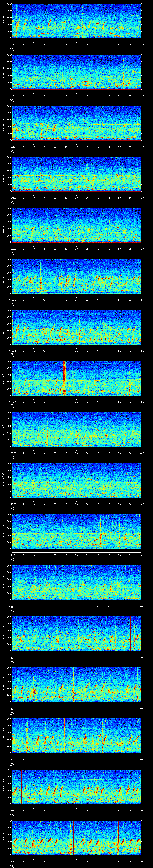This screenshot has height=868, width=153.
Task: Click the 13:00 end time label
Action: click(141, 606)
